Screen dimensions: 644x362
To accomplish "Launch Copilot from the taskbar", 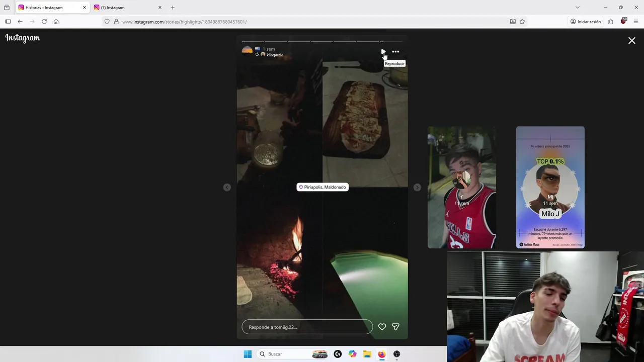I will (352, 354).
